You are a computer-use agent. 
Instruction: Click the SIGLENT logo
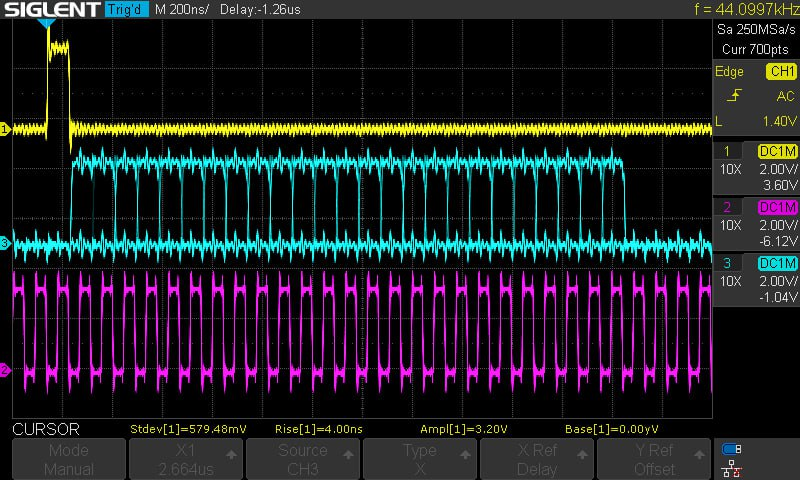pos(52,9)
